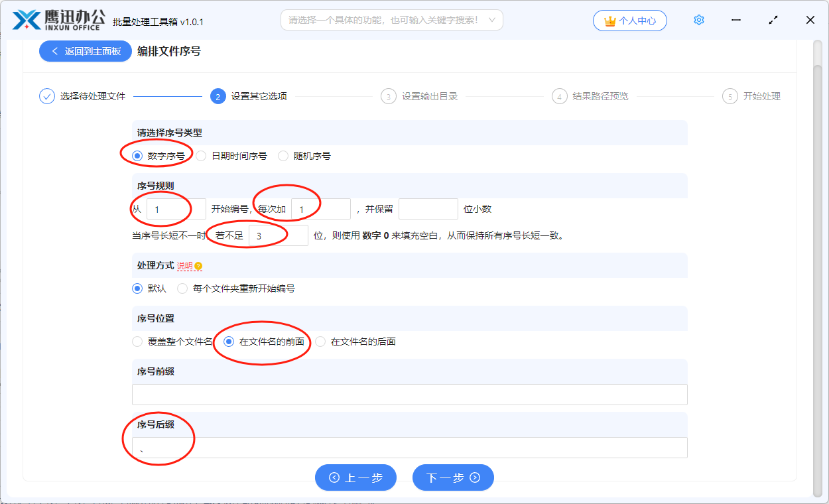Click the INXUN Office logo
Screen dimensions: 829x504
tap(58, 21)
